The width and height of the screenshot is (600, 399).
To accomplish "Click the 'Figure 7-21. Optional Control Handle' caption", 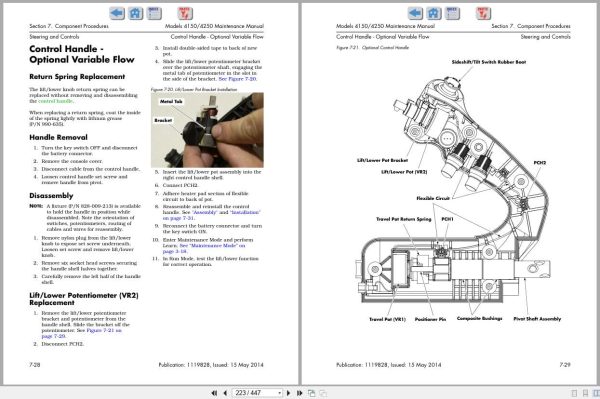I will (372, 47).
